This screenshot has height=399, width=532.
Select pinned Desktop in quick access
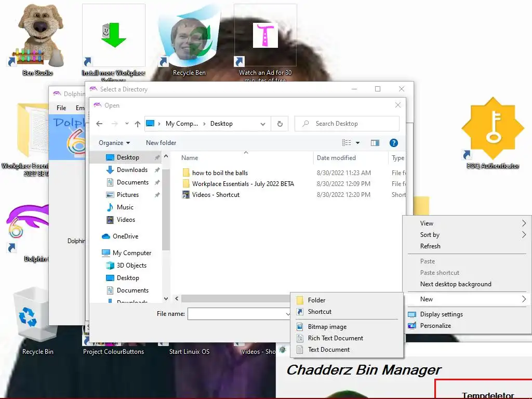click(128, 157)
